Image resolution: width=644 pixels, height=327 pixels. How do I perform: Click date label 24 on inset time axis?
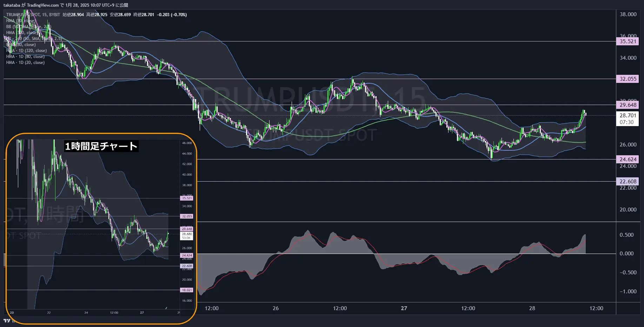click(86, 313)
